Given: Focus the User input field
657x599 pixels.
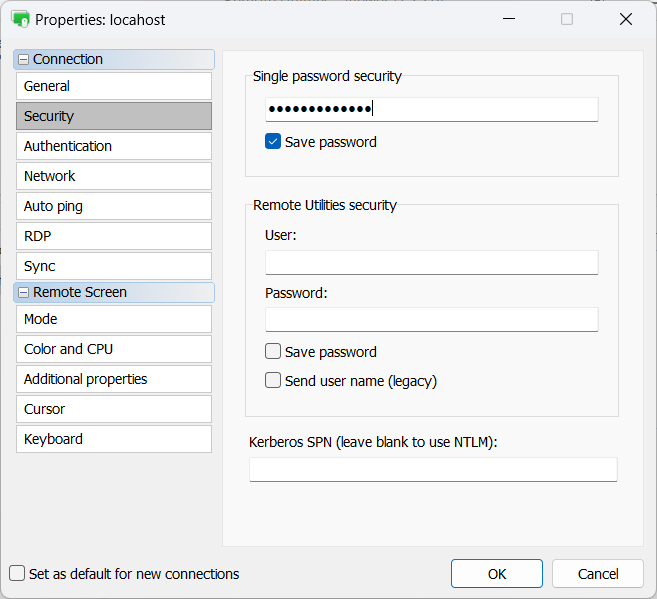Looking at the screenshot, I should coord(431,263).
